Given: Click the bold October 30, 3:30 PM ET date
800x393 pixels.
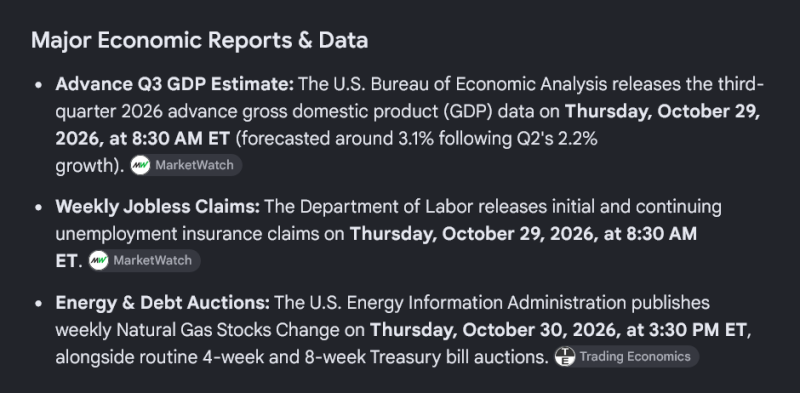Looking at the screenshot, I should click(x=558, y=330).
